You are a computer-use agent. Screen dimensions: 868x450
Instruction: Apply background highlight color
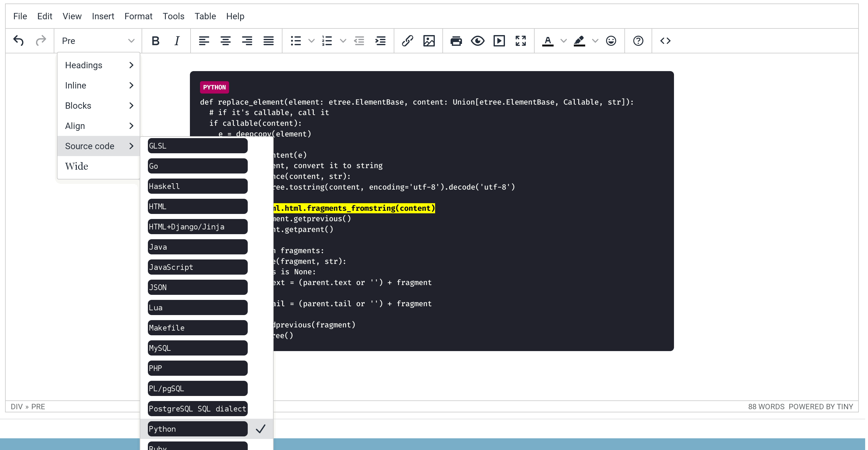click(x=579, y=41)
